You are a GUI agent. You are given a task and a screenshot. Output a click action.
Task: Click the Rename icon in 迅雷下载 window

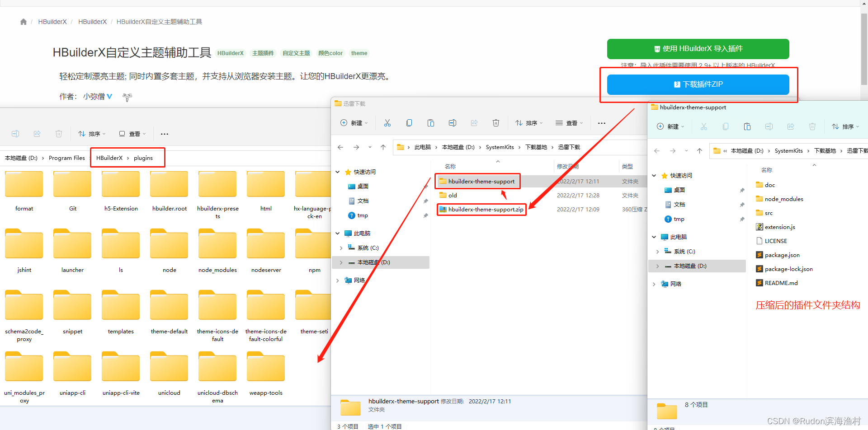(x=453, y=123)
